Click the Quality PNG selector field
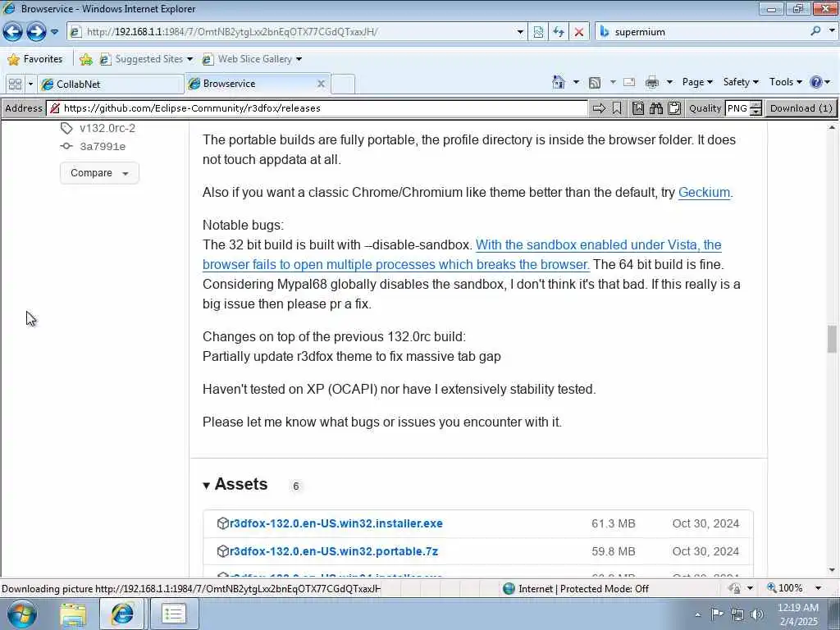 coord(737,108)
